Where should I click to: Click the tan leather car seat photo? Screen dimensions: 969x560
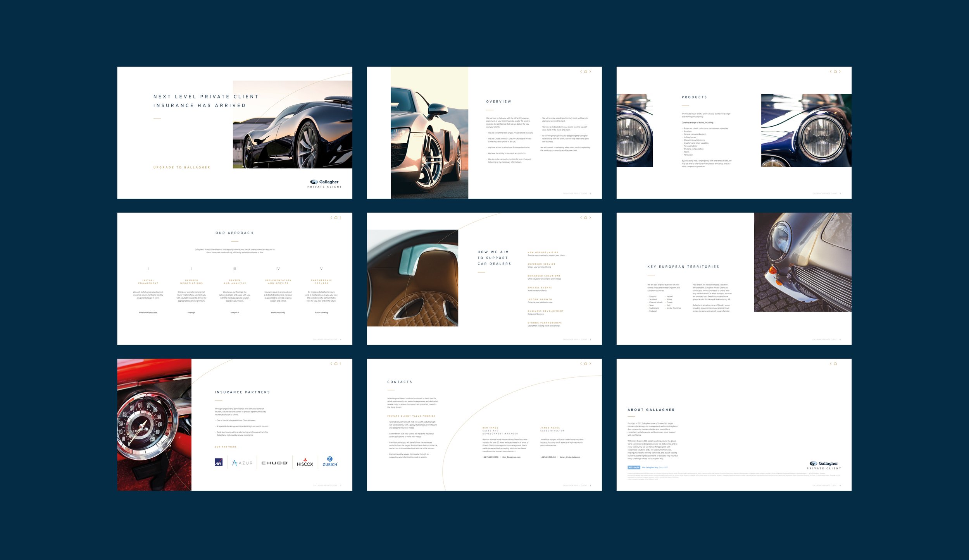click(x=412, y=278)
